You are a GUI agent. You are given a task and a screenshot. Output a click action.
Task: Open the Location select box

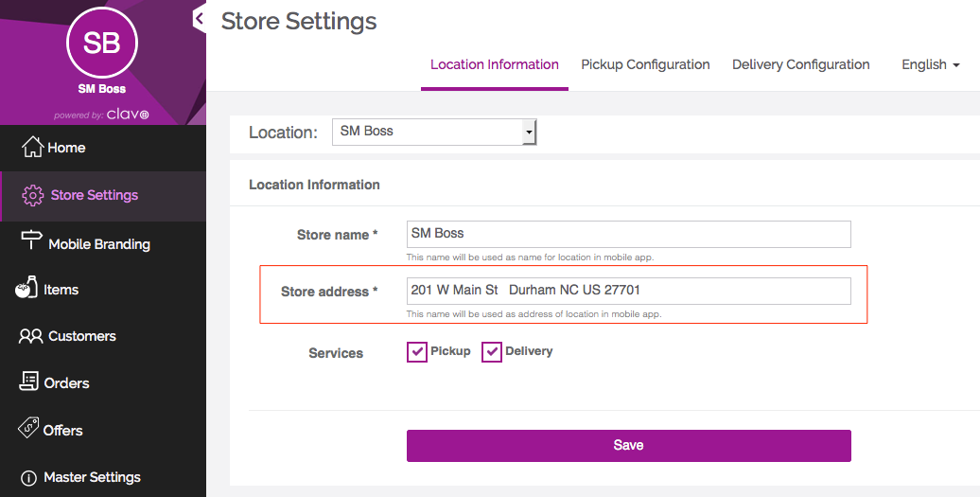pyautogui.click(x=434, y=132)
